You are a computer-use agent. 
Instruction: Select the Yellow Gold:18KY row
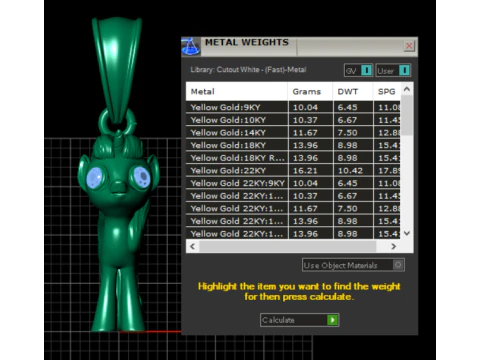pos(293,145)
